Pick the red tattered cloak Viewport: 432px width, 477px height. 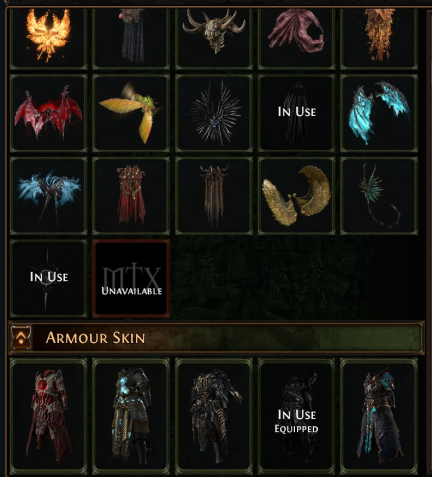coord(131,196)
